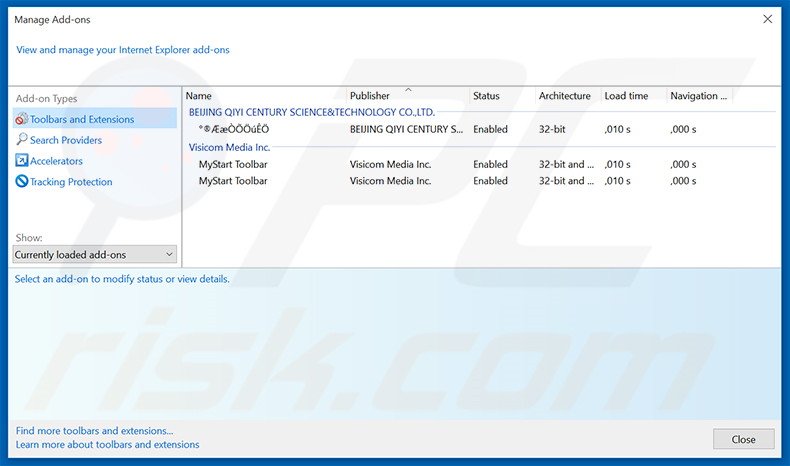Collapse the Visicom Media Inc. group header

coord(229,148)
